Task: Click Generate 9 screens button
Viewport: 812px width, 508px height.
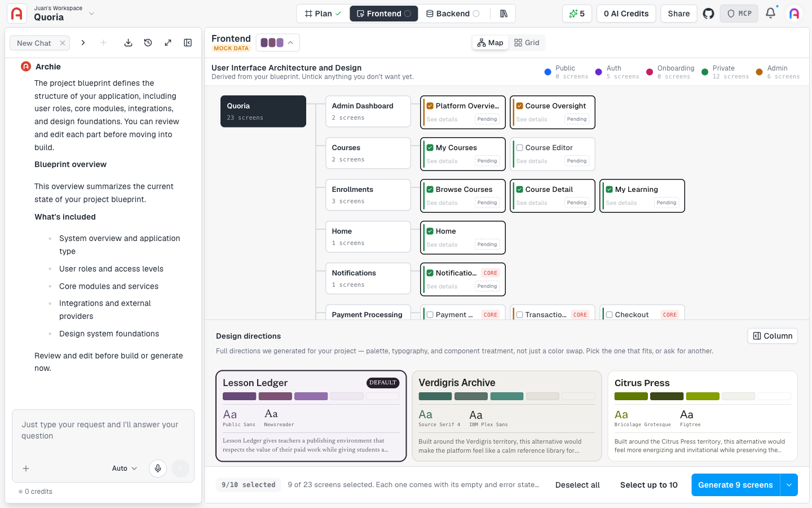Action: point(735,485)
